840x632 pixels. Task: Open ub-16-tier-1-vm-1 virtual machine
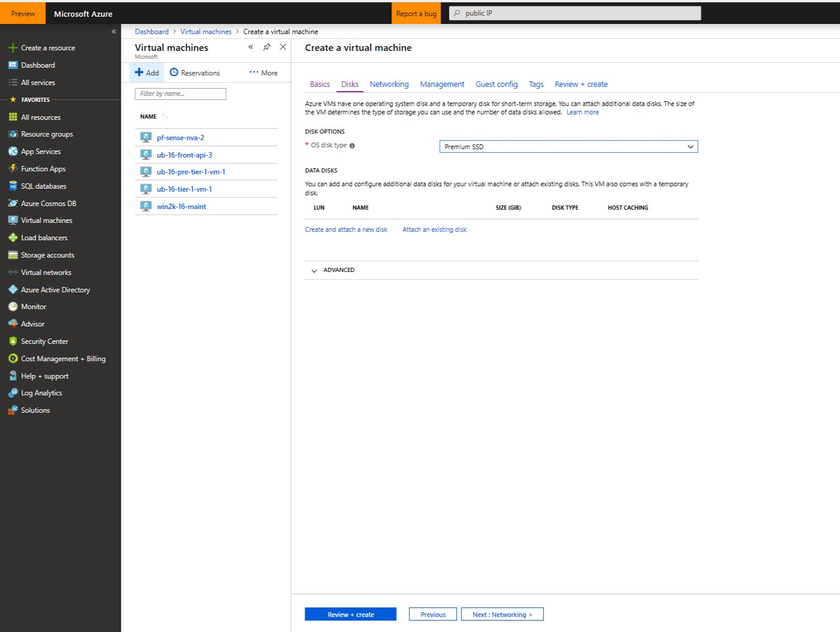184,189
